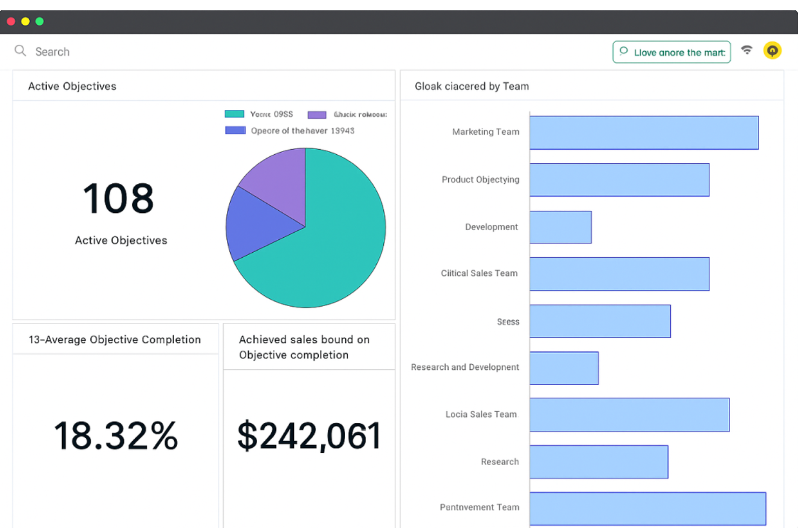Image resolution: width=798 pixels, height=532 pixels.
Task: Toggle the blue 'Opeore of thehaver 13943' legend entry
Action: (302, 130)
